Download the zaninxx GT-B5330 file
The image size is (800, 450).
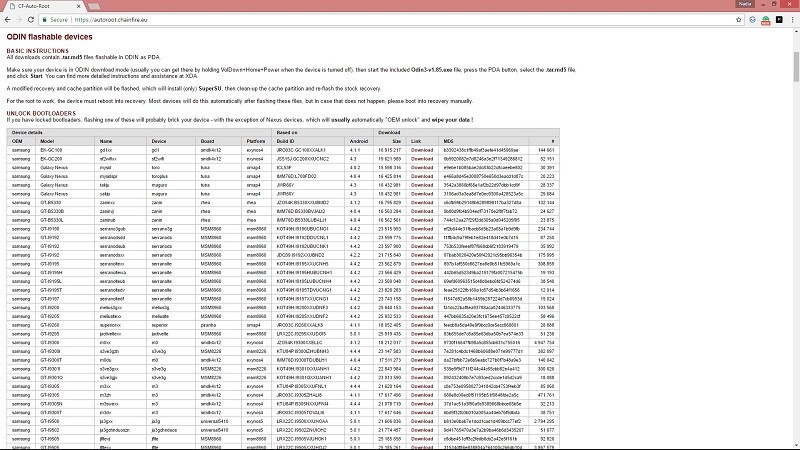(x=422, y=203)
